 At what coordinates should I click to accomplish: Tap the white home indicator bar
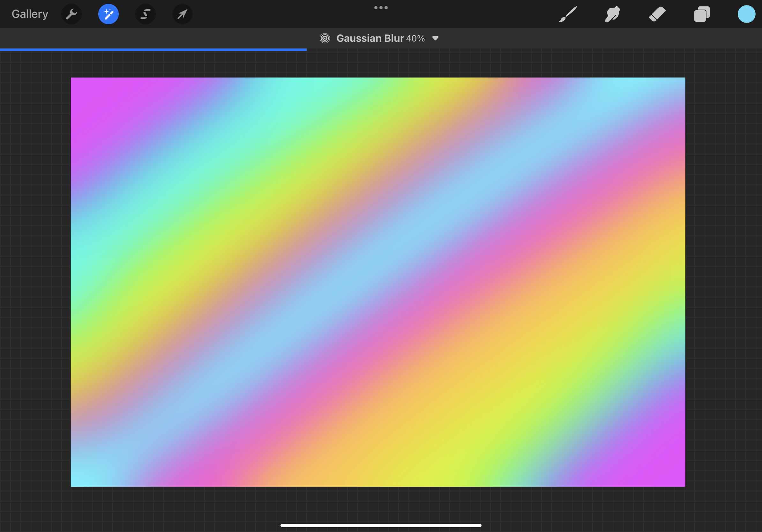coord(381,525)
